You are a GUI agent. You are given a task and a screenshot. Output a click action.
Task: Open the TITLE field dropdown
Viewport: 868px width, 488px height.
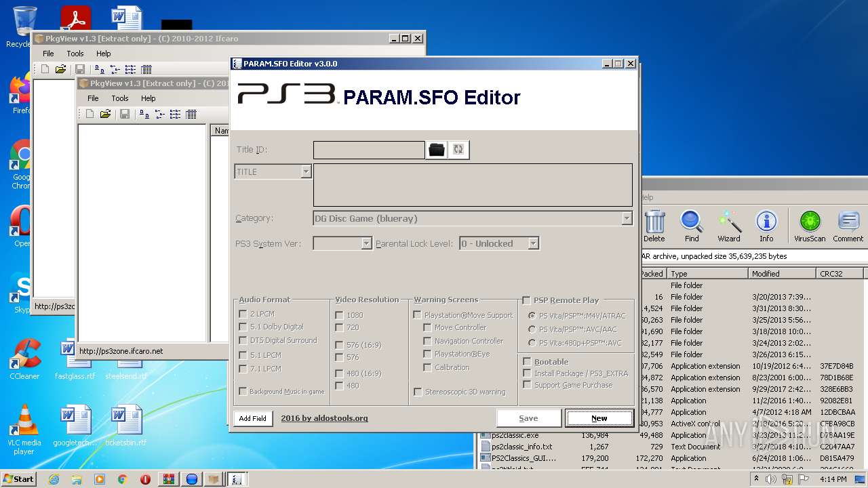click(x=306, y=171)
